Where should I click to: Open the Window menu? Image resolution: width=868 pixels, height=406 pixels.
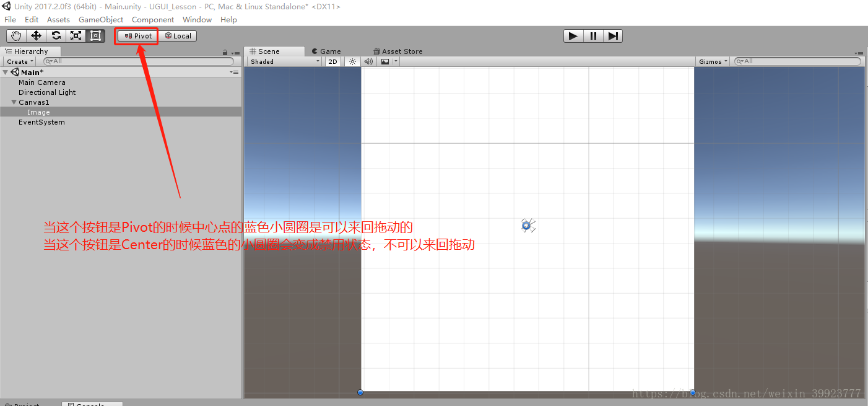click(x=197, y=20)
